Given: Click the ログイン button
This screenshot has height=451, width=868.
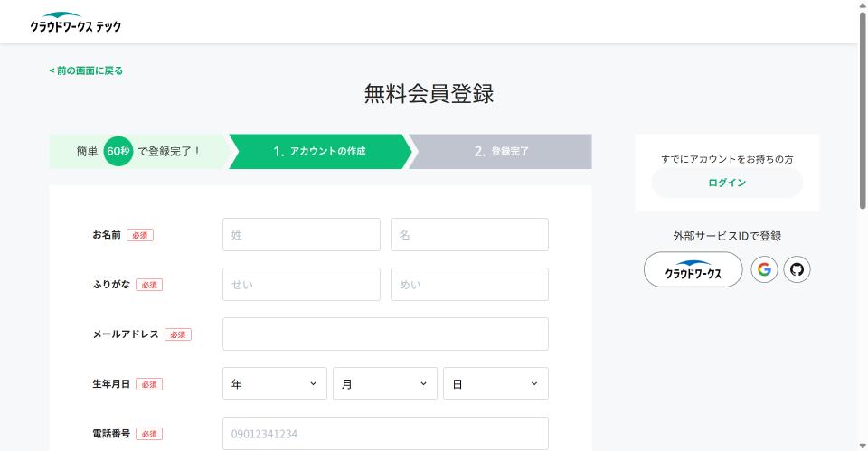Looking at the screenshot, I should tap(727, 183).
